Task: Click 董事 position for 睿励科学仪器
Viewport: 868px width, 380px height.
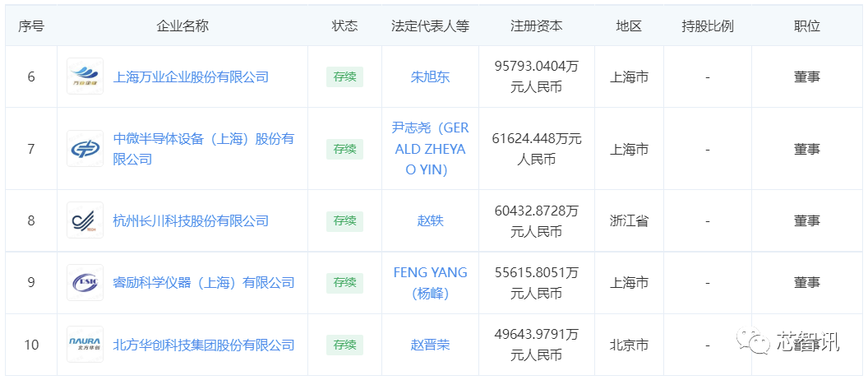Action: [x=807, y=282]
